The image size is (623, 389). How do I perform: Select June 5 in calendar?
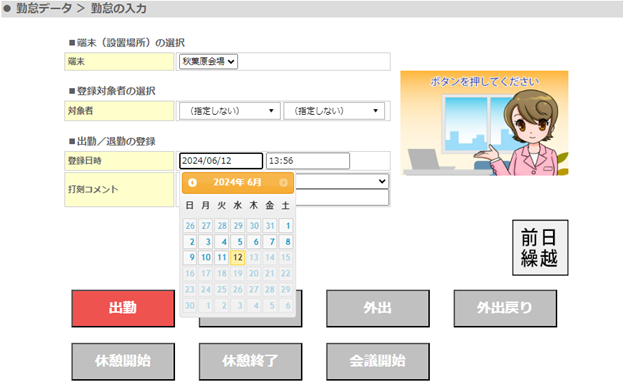238,242
